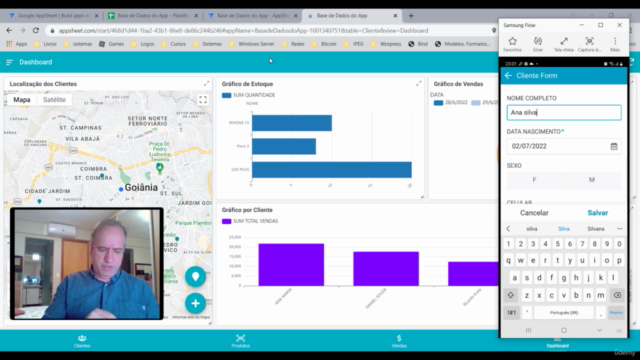The image size is (640, 360).
Task: Choose suggestion Silvana on keyboard
Action: (596, 229)
